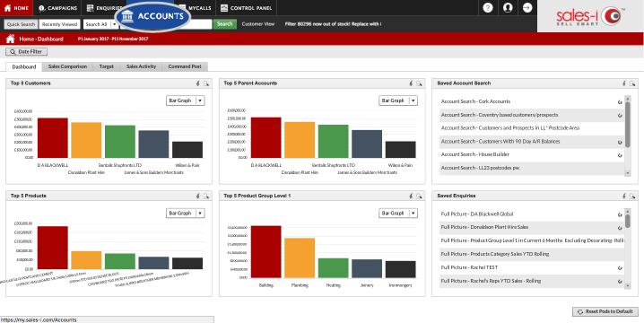Image resolution: width=644 pixels, height=323 pixels.
Task: Expand Bar Graph dropdown in Top 5 Customers
Action: pyautogui.click(x=200, y=100)
